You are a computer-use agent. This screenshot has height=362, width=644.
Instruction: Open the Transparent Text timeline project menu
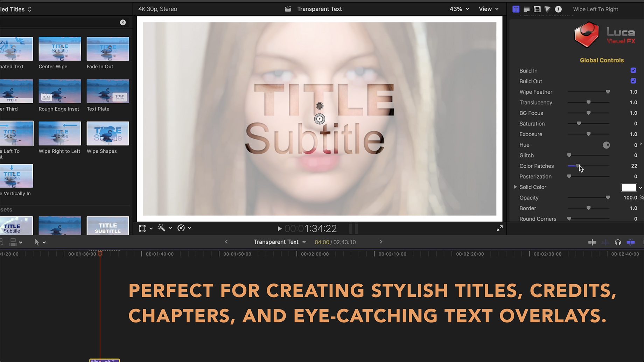pyautogui.click(x=280, y=242)
